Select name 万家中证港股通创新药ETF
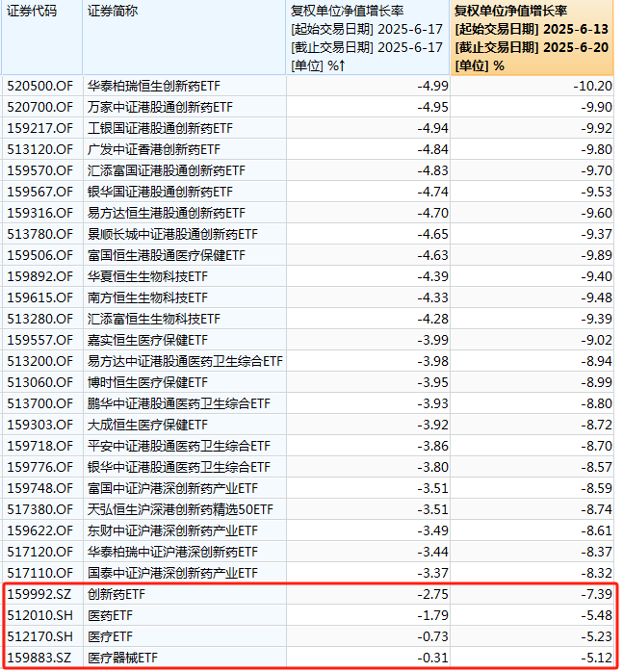623x672 pixels. pos(160,107)
